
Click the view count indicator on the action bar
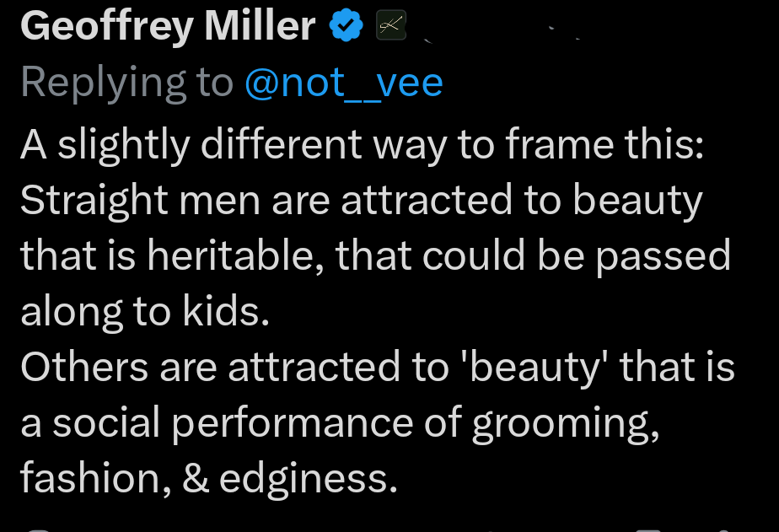click(x=489, y=529)
